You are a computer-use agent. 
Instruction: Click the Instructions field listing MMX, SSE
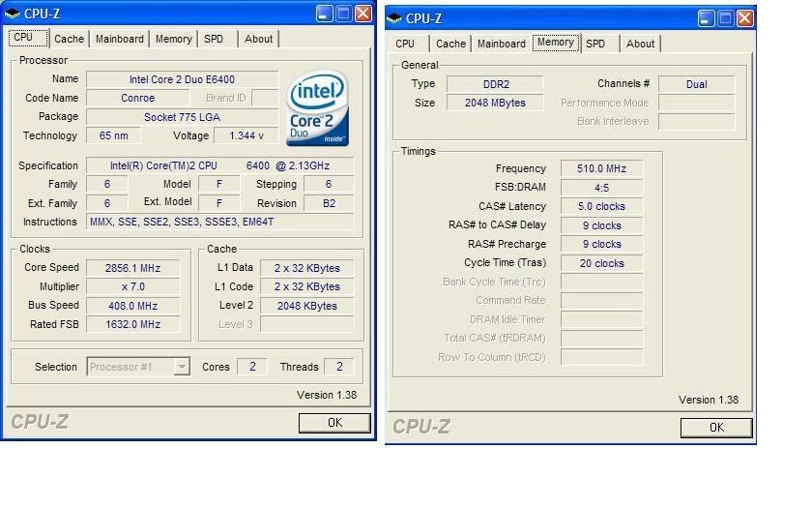click(220, 222)
